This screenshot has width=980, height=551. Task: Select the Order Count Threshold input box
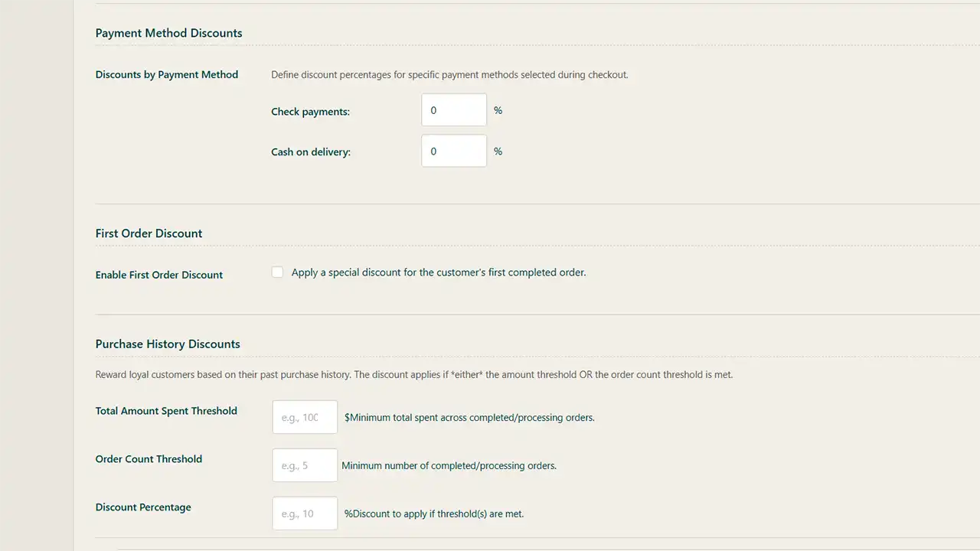pos(305,465)
